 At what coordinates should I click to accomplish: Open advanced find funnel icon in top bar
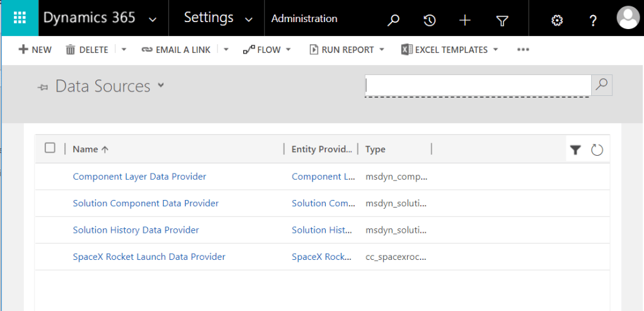[502, 20]
